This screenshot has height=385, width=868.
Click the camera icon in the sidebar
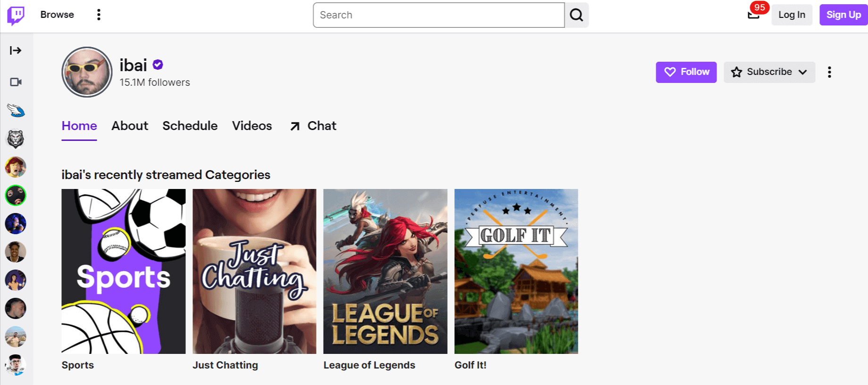pos(16,82)
